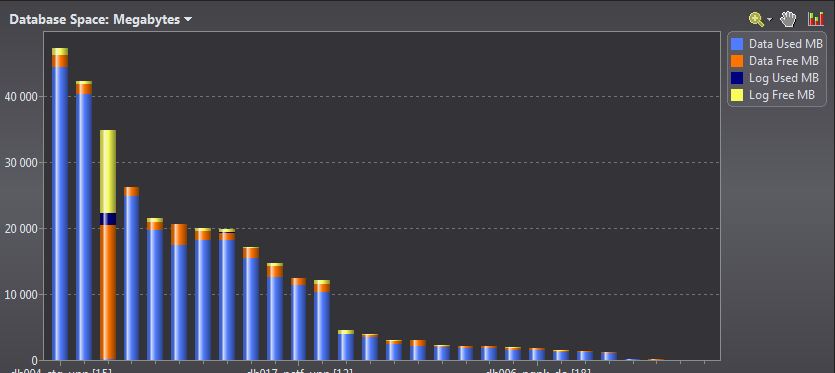This screenshot has width=835, height=373.
Task: Select the 'Log Used MB' legend label
Action: 784,78
